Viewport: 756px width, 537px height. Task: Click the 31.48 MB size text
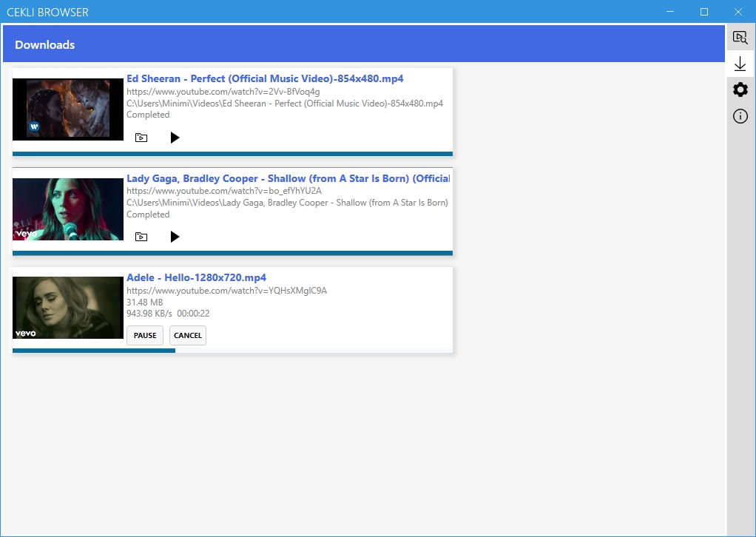[x=145, y=303]
